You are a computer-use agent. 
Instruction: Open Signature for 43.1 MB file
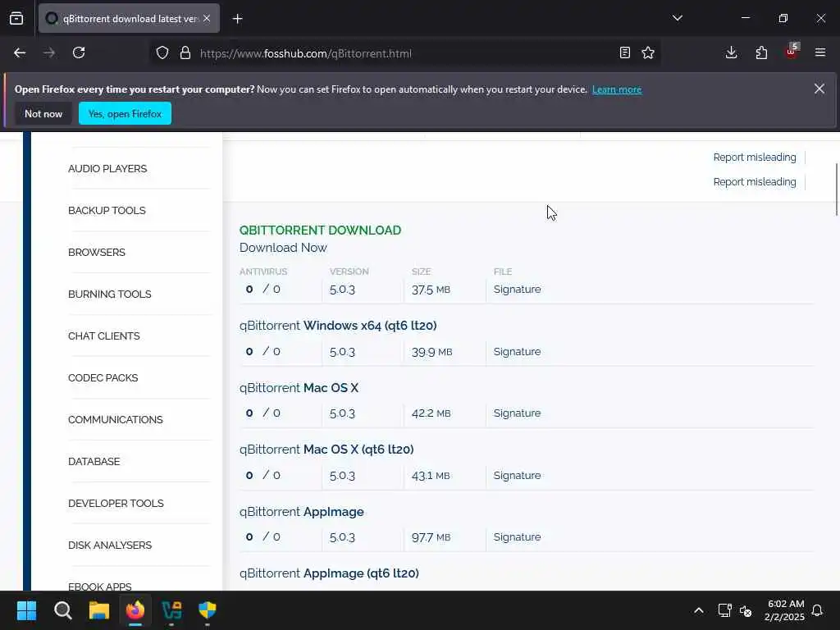(517, 475)
